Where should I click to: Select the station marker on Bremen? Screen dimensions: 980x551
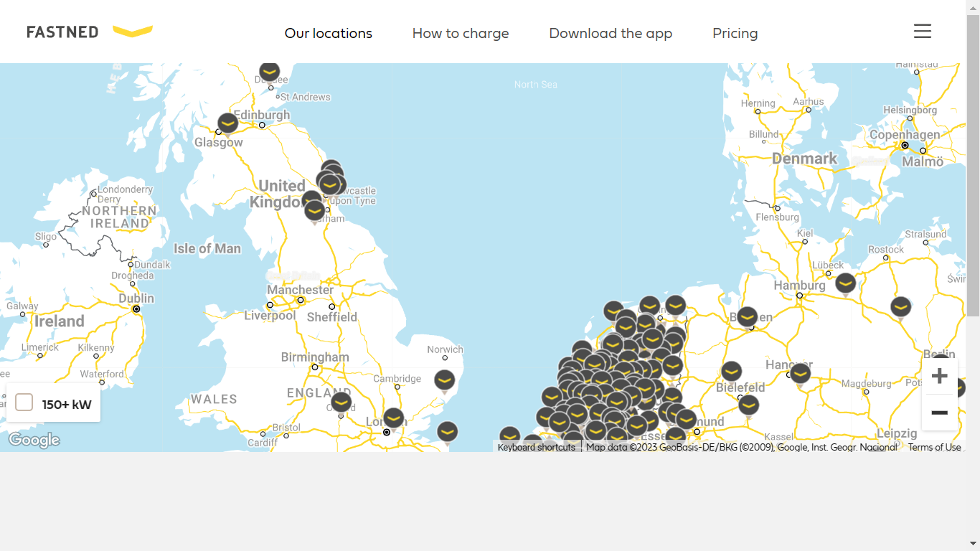pyautogui.click(x=748, y=318)
